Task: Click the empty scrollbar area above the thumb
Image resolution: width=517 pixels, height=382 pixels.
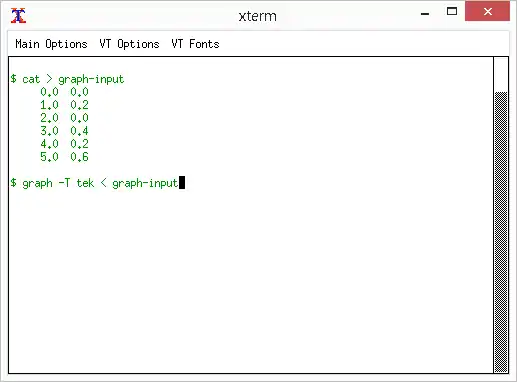Action: 501,75
